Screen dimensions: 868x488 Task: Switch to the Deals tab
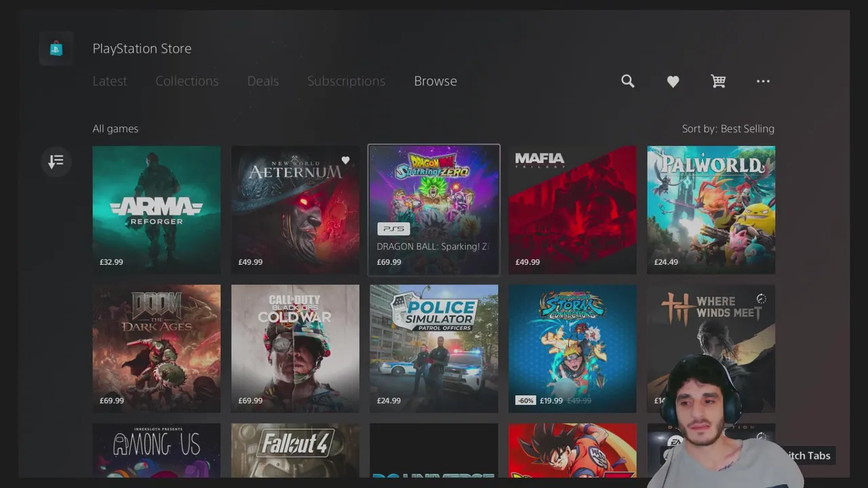tap(263, 81)
